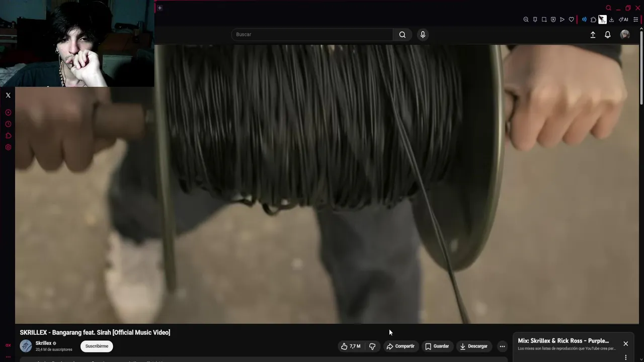Click the pin toolbar icon

point(535,20)
